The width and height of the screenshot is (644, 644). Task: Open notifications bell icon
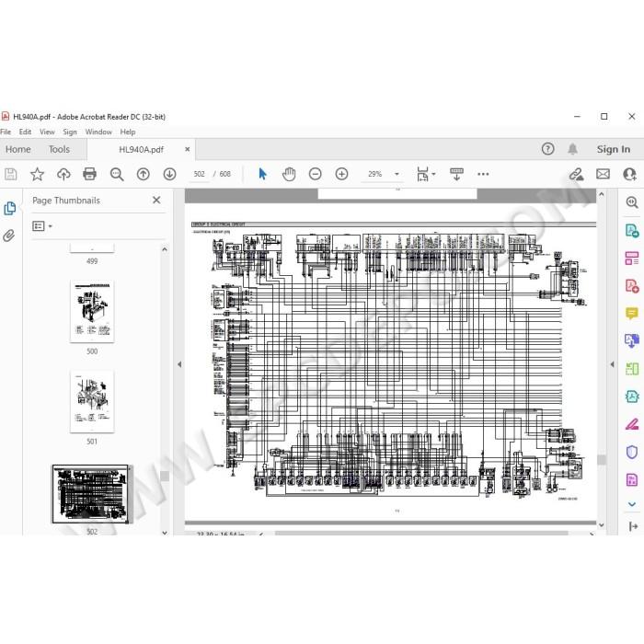click(x=572, y=149)
